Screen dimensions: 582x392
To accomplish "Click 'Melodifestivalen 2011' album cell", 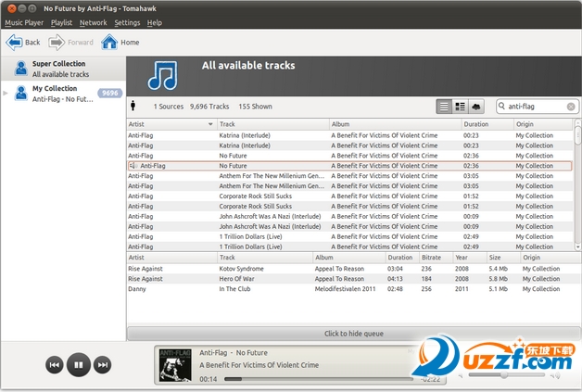I will click(x=345, y=289).
